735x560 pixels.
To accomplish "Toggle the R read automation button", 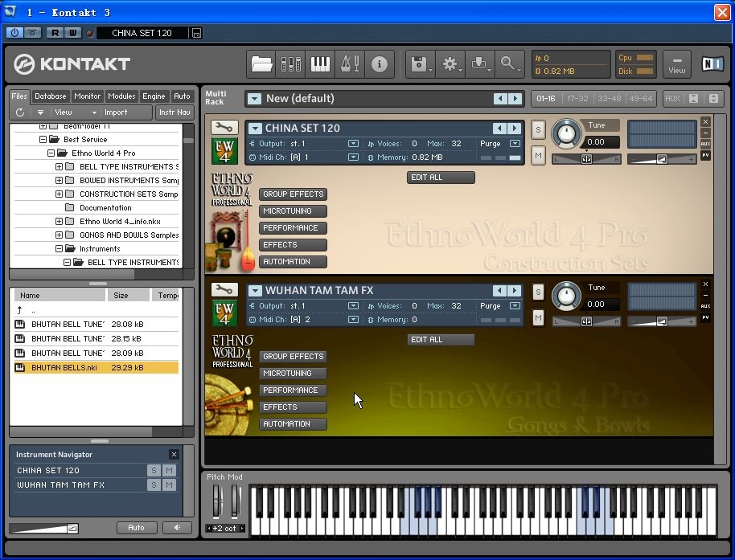I will click(x=55, y=33).
